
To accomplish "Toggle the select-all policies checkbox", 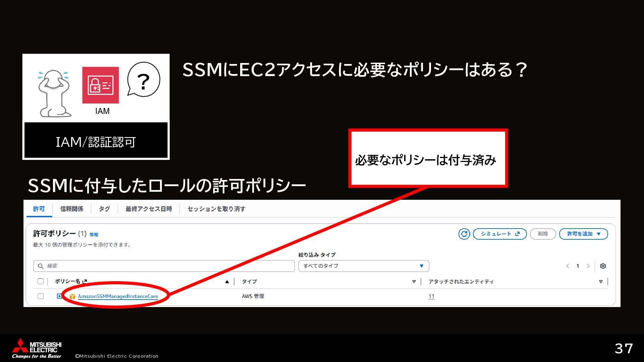I will [41, 282].
